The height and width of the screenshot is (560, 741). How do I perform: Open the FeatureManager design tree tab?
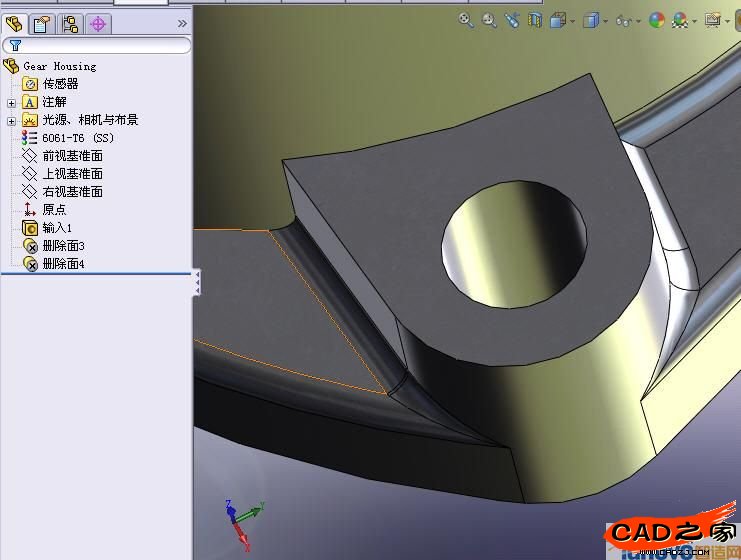pos(14,24)
